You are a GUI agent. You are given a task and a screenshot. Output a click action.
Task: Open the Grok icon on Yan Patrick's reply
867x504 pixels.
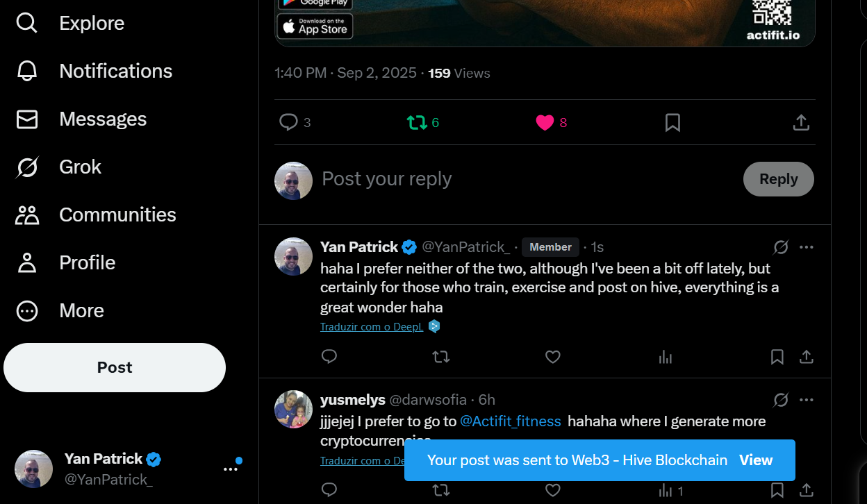tap(781, 247)
